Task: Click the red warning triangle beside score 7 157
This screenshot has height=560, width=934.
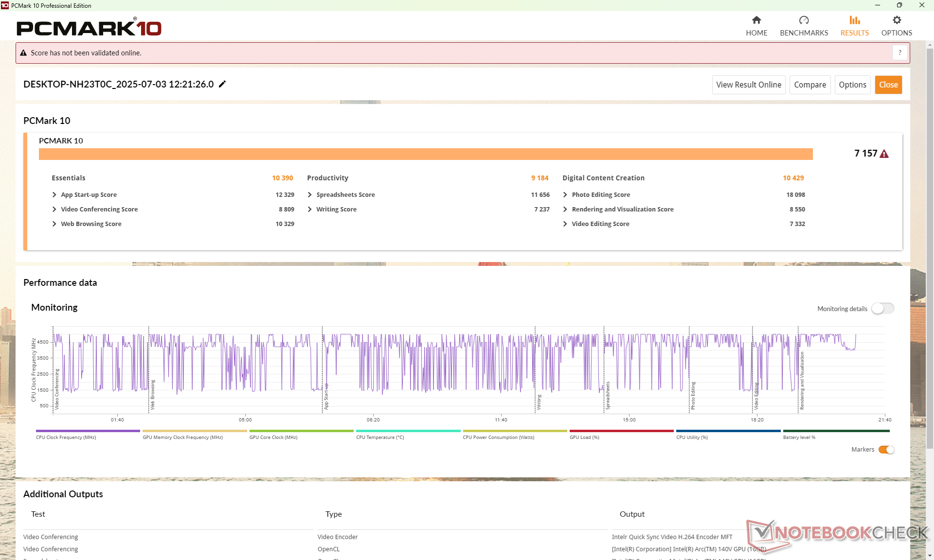Action: pyautogui.click(x=884, y=154)
